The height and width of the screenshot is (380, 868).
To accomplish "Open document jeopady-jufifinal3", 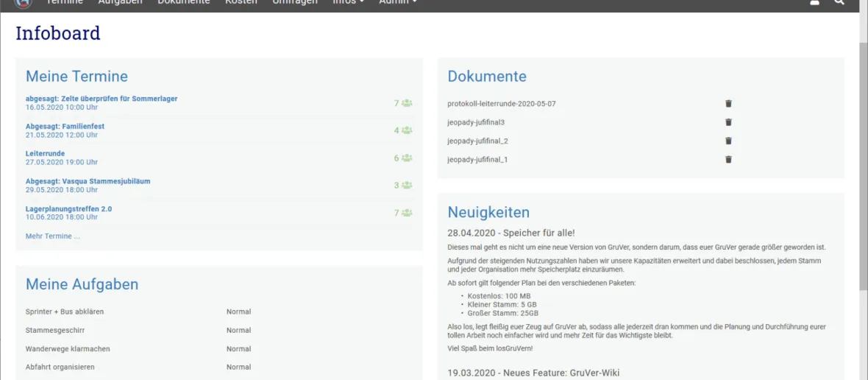I will click(476, 122).
